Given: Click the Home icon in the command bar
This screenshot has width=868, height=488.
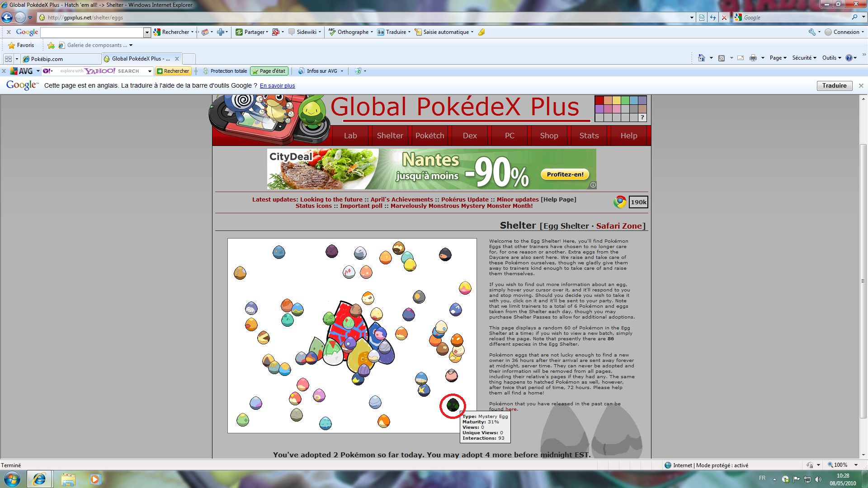Looking at the screenshot, I should pyautogui.click(x=701, y=58).
